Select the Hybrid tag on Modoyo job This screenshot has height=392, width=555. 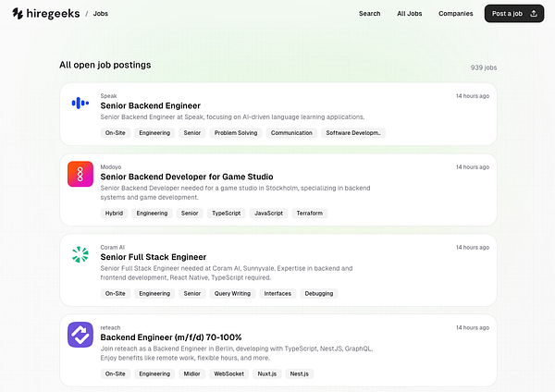[x=115, y=214]
